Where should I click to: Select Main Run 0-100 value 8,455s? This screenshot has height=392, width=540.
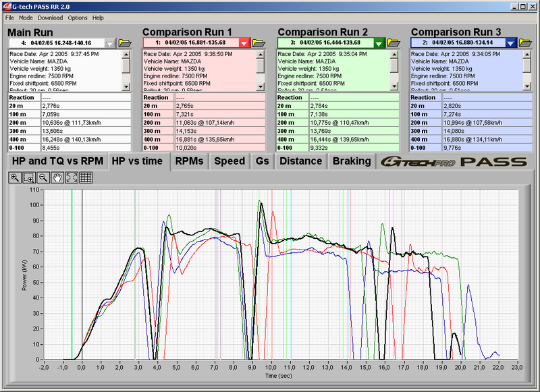click(x=86, y=148)
